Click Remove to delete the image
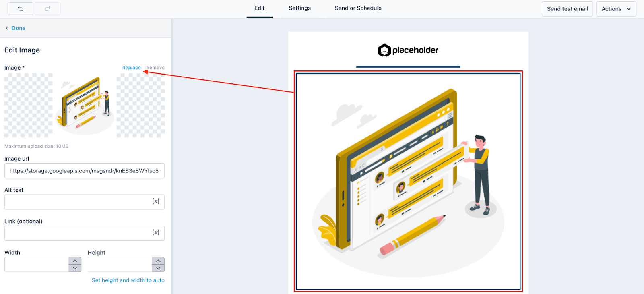This screenshot has height=294, width=644. coord(155,68)
